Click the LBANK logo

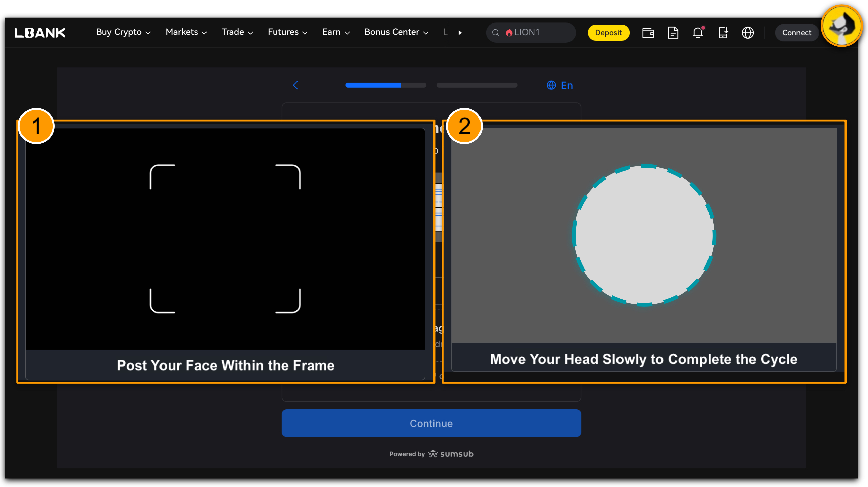tap(40, 32)
